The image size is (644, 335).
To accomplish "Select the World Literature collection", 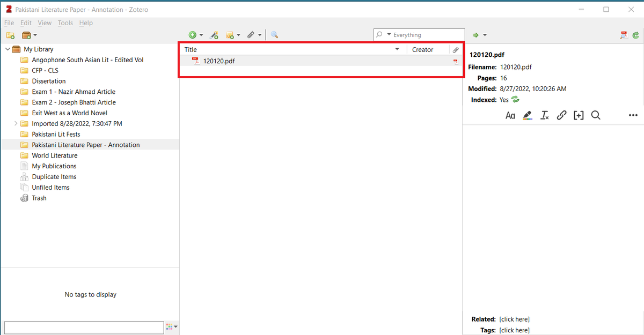I will 54,155.
